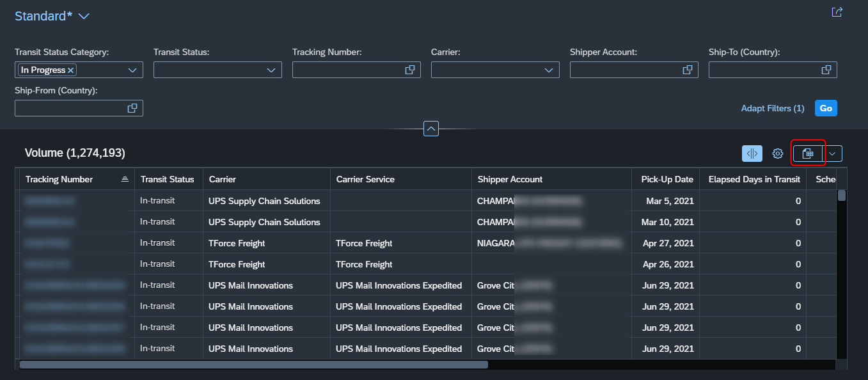868x380 pixels.
Task: Toggle the freeze column icon button
Action: pyautogui.click(x=752, y=154)
